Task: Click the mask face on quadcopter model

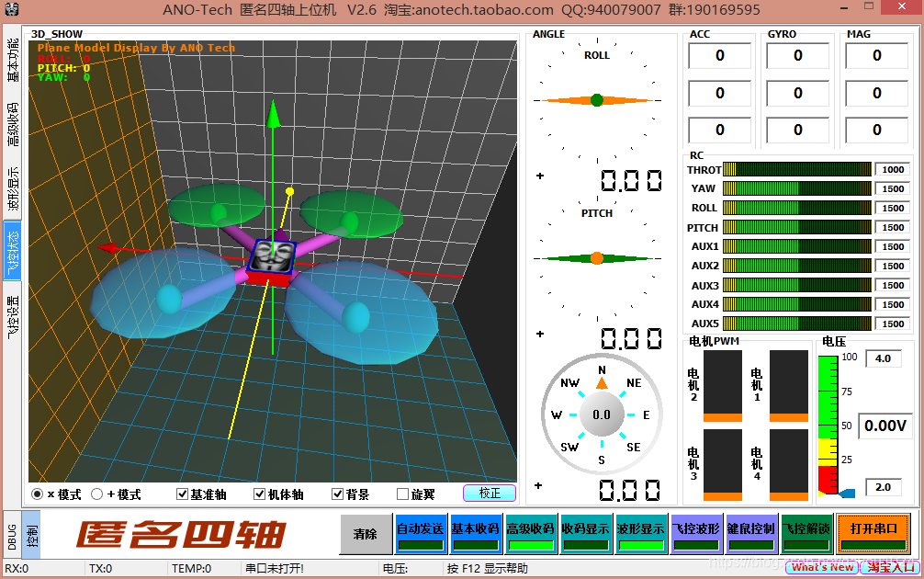Action: coord(272,257)
